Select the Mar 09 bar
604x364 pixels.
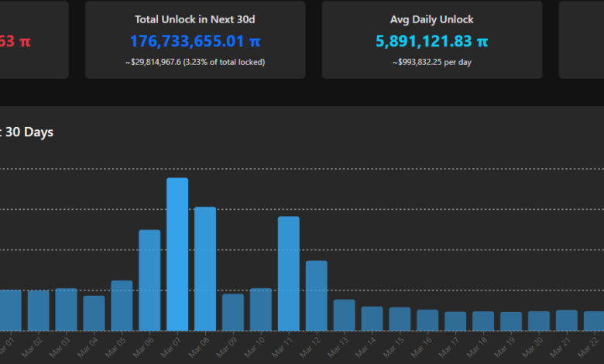[x=233, y=313]
